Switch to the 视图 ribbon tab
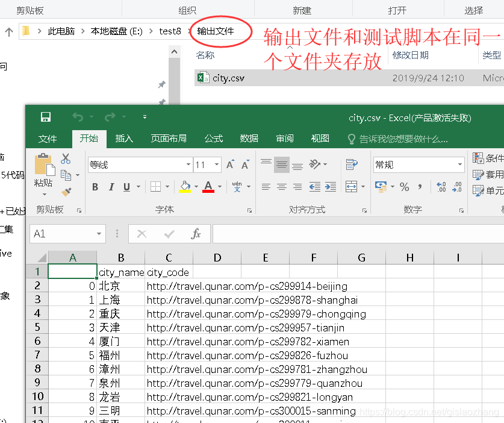The image size is (504, 423). pyautogui.click(x=320, y=139)
